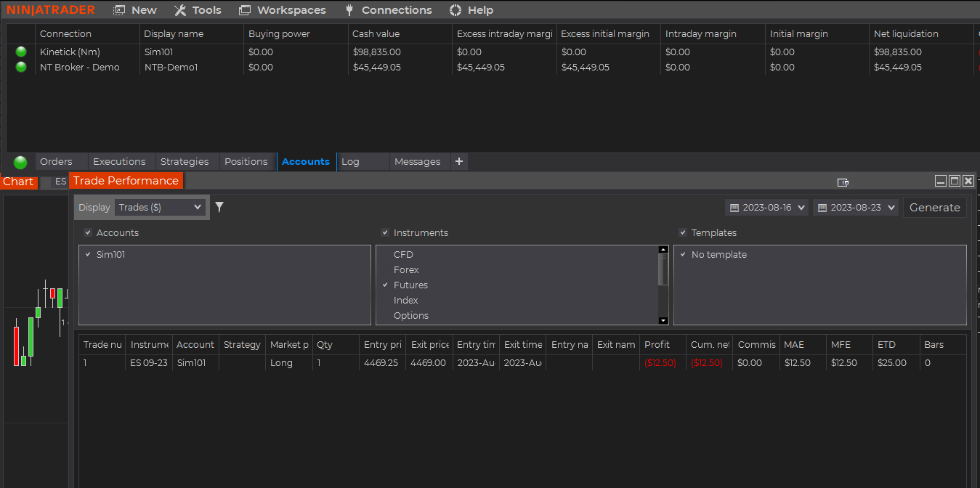Maximize the Trade Performance window

[955, 181]
